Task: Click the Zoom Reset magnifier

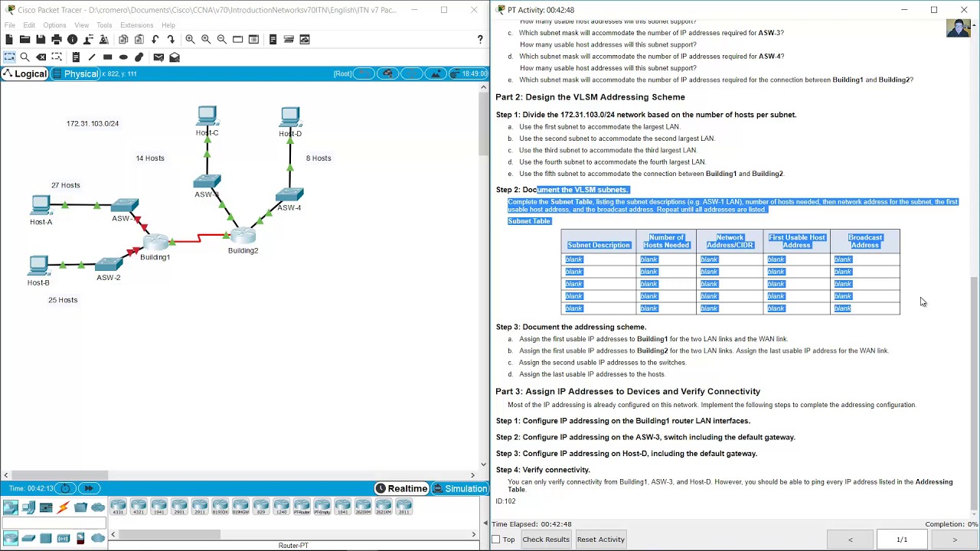Action: click(206, 39)
